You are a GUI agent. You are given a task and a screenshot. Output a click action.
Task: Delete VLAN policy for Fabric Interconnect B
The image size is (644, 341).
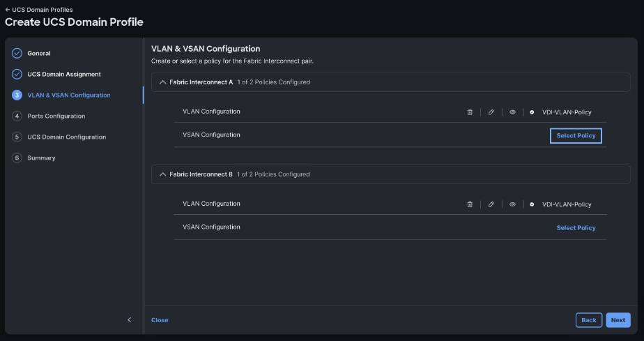470,204
